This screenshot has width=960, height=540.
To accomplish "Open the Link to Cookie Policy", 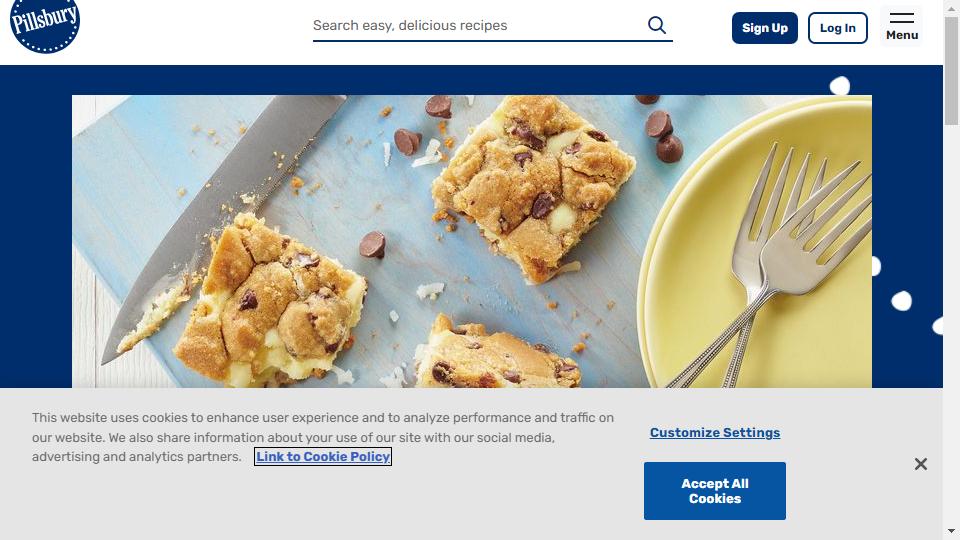I will click(323, 457).
